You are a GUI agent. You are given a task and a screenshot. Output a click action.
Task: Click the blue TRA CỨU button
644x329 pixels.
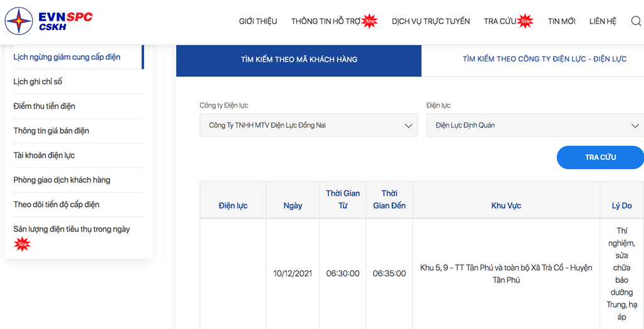[600, 157]
